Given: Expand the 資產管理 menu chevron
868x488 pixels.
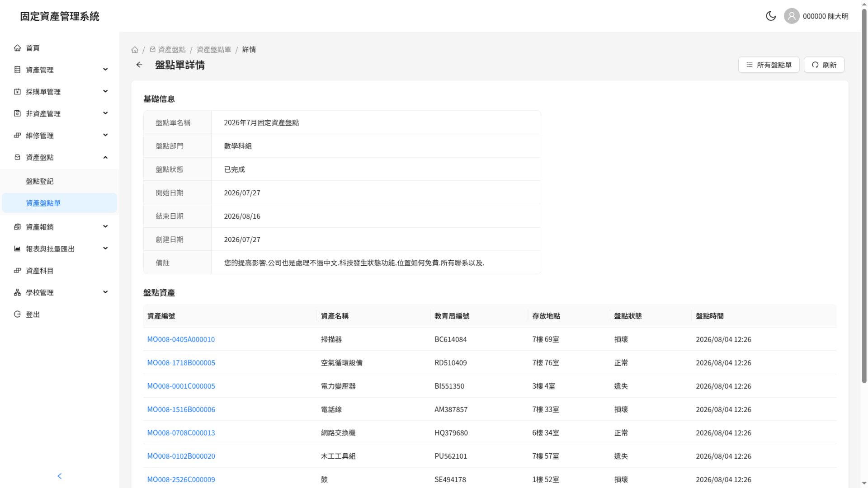Looking at the screenshot, I should (x=105, y=70).
